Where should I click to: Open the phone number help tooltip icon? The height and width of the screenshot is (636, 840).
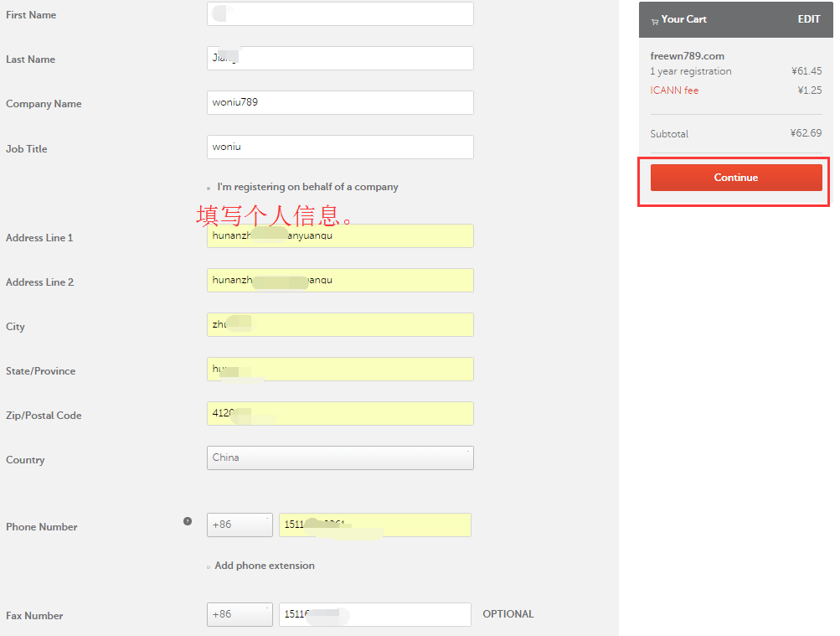pos(188,520)
